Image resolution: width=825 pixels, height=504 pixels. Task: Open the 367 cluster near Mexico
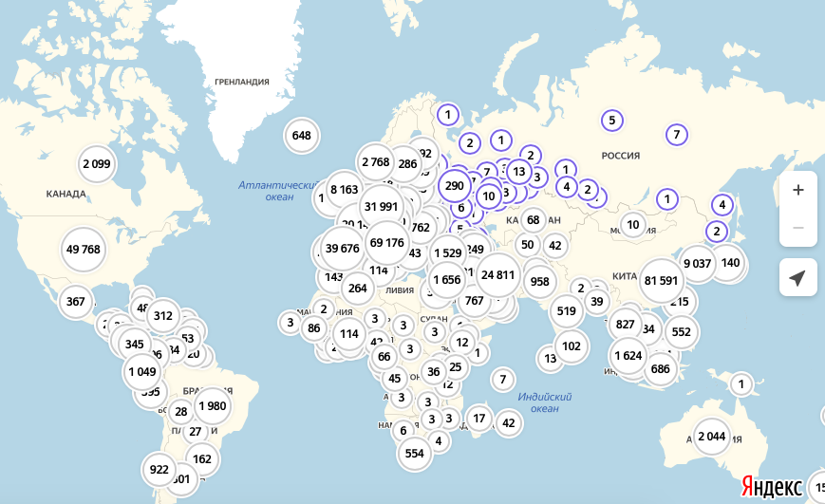click(x=76, y=303)
